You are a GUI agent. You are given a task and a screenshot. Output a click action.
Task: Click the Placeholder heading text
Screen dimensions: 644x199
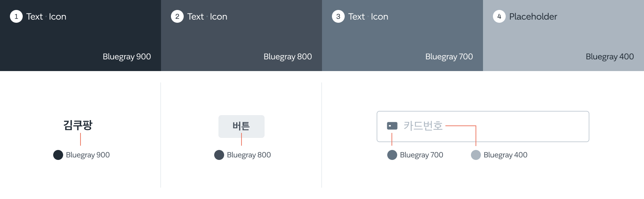pyautogui.click(x=533, y=17)
